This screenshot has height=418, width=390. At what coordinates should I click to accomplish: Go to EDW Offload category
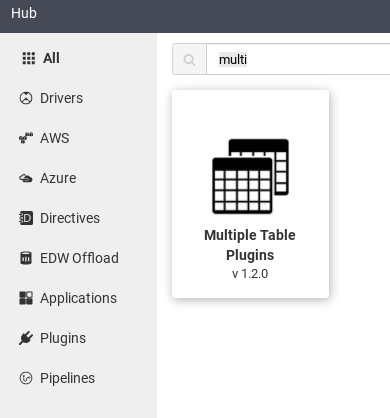click(79, 258)
